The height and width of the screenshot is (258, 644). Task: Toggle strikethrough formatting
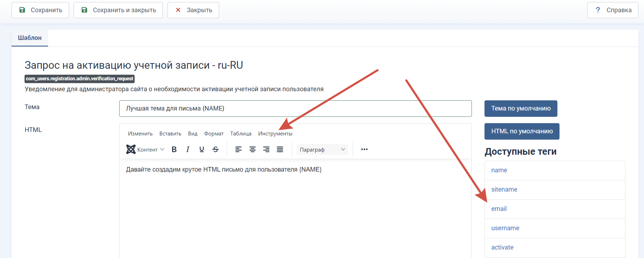[216, 150]
